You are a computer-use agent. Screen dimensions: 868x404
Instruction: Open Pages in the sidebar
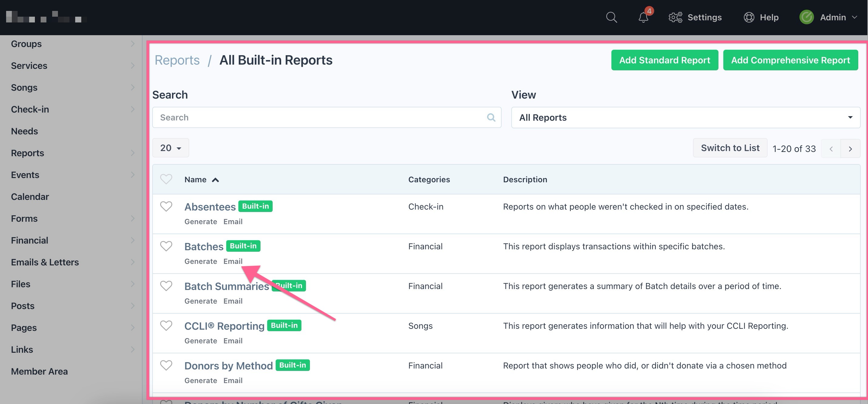pos(24,328)
